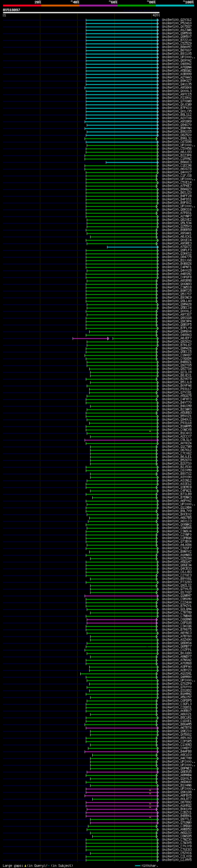197x868 pixels.
Task: Click hit label UniRef100_B8LS12
Action: coord(177,115)
